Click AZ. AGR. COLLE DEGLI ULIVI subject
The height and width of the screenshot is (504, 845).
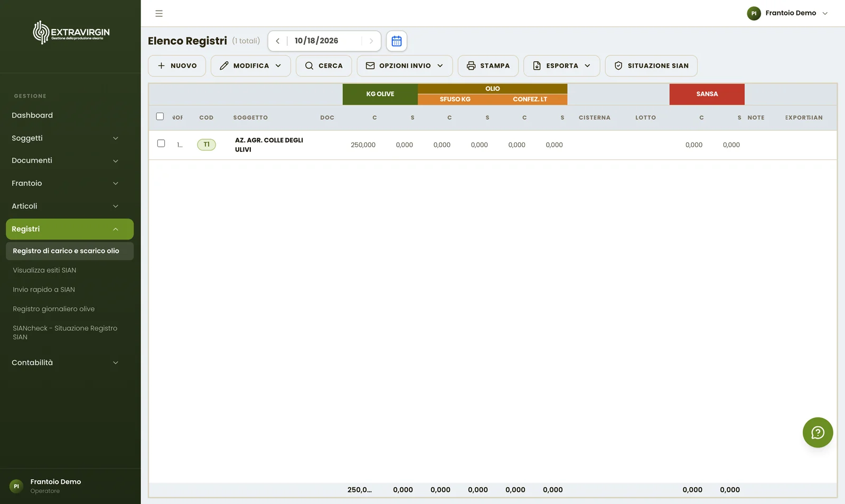click(269, 145)
